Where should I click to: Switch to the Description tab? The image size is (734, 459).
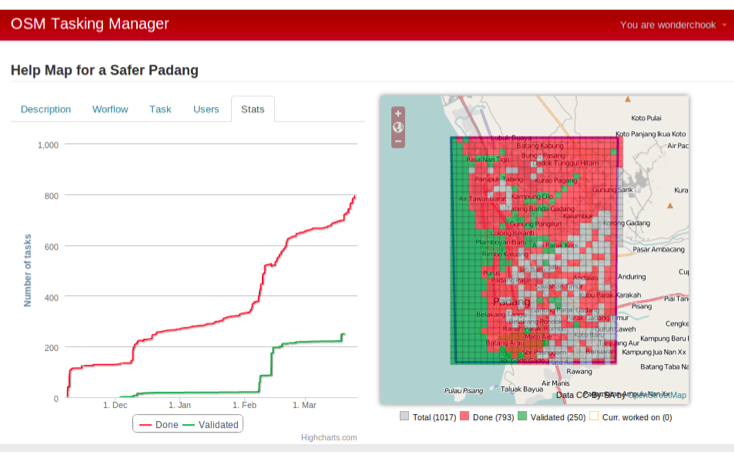click(x=46, y=109)
